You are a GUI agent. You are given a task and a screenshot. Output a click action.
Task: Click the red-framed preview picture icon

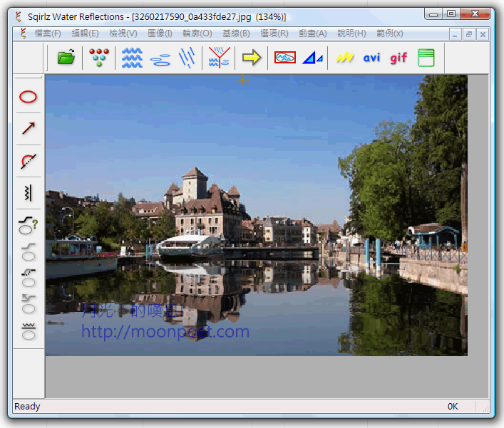(x=284, y=58)
